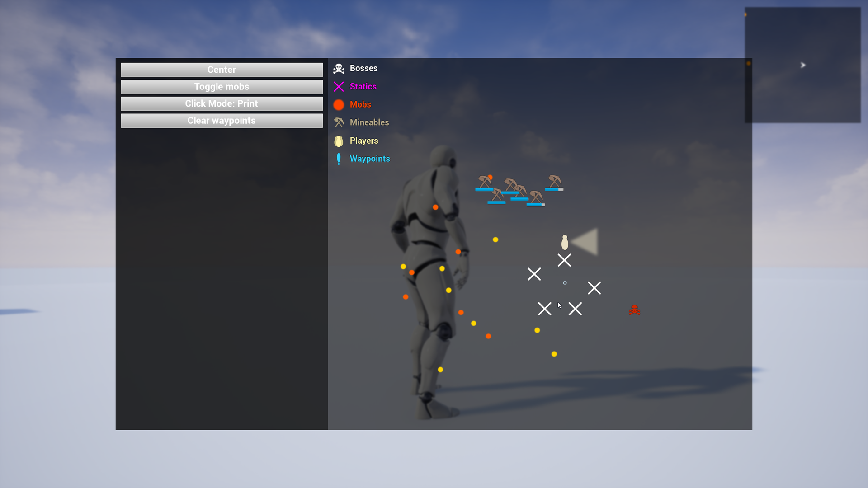The height and width of the screenshot is (488, 868).
Task: Click the Mobs orange circle icon
Action: 339,104
